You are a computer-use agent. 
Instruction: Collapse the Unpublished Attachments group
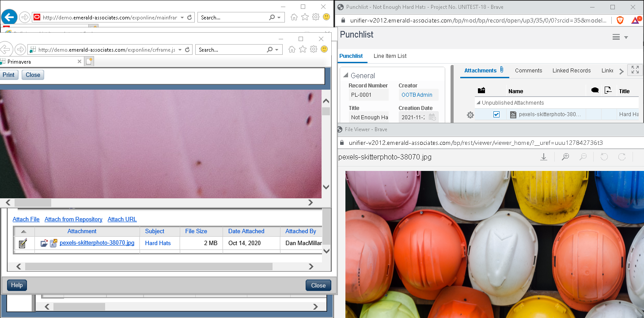click(478, 103)
